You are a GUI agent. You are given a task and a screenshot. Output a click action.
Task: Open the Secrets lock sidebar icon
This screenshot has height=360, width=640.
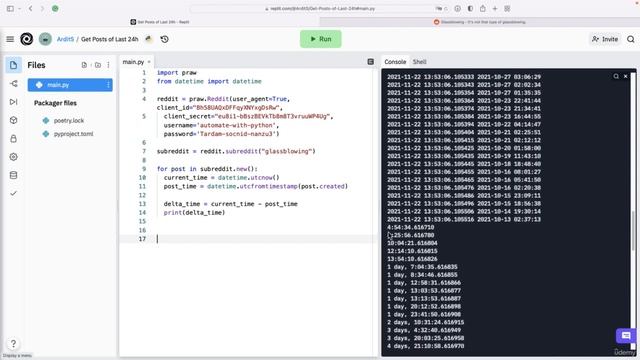click(13, 139)
